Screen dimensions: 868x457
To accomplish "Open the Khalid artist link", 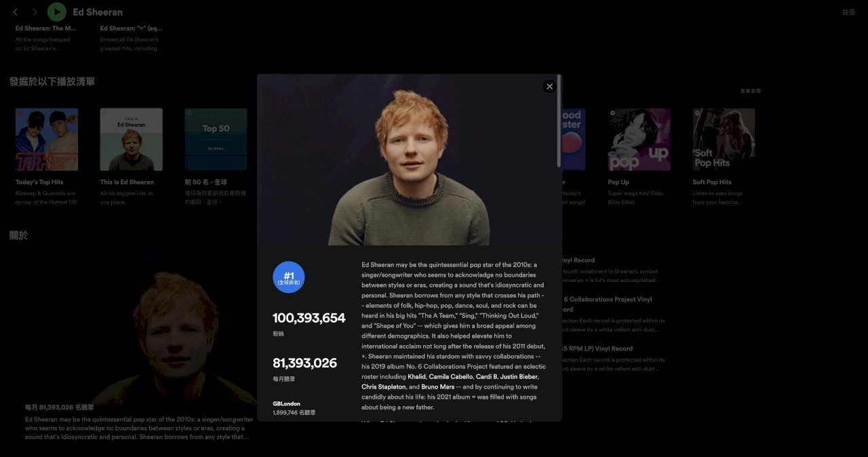I will tap(416, 376).
